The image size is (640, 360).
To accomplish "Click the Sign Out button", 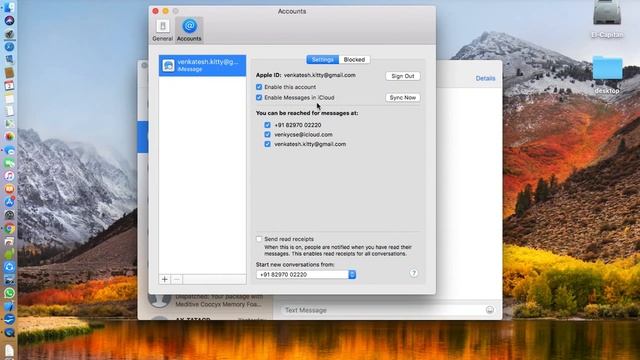I will [x=402, y=76].
